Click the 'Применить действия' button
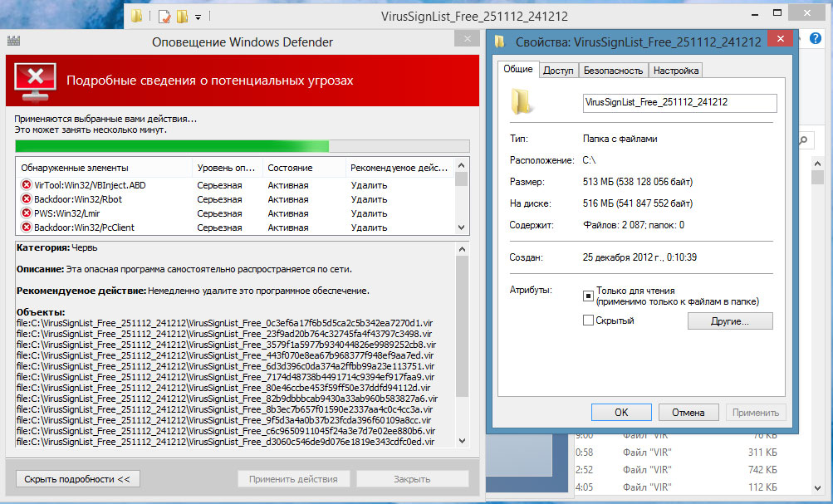This screenshot has width=833, height=504. pos(293,478)
